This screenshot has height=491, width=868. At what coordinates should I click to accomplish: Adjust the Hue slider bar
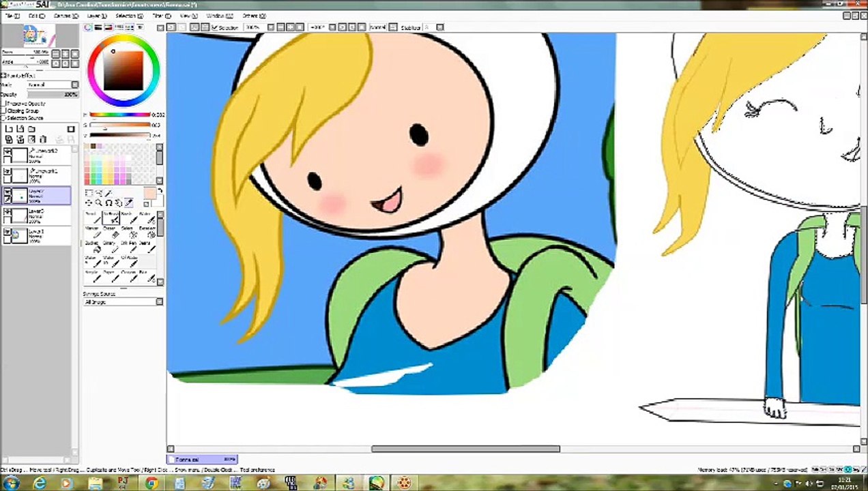coord(119,115)
